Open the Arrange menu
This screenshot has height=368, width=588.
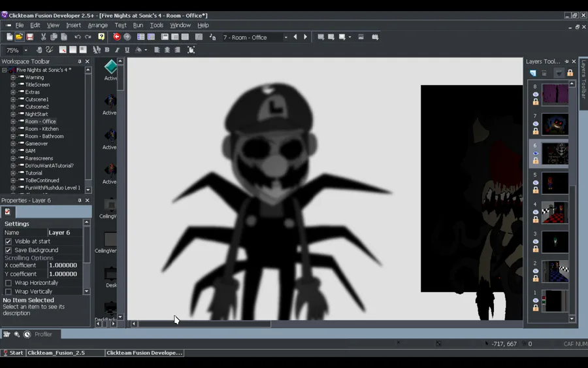pos(97,25)
